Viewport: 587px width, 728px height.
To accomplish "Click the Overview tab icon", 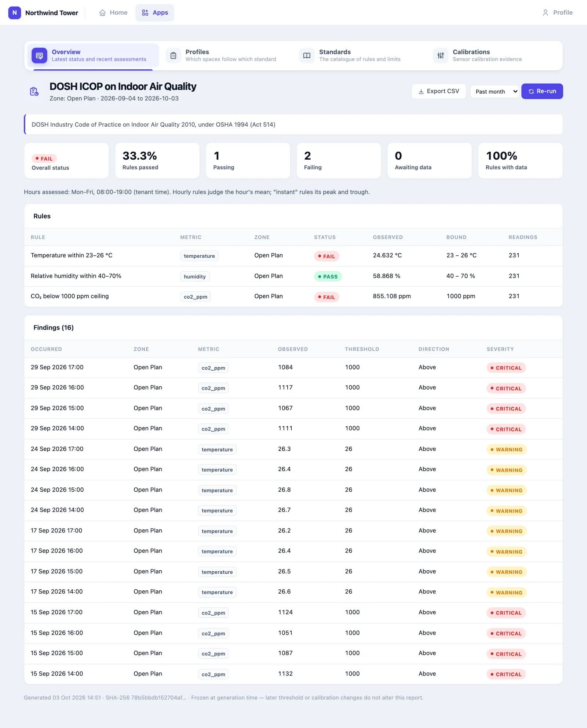I will click(39, 56).
